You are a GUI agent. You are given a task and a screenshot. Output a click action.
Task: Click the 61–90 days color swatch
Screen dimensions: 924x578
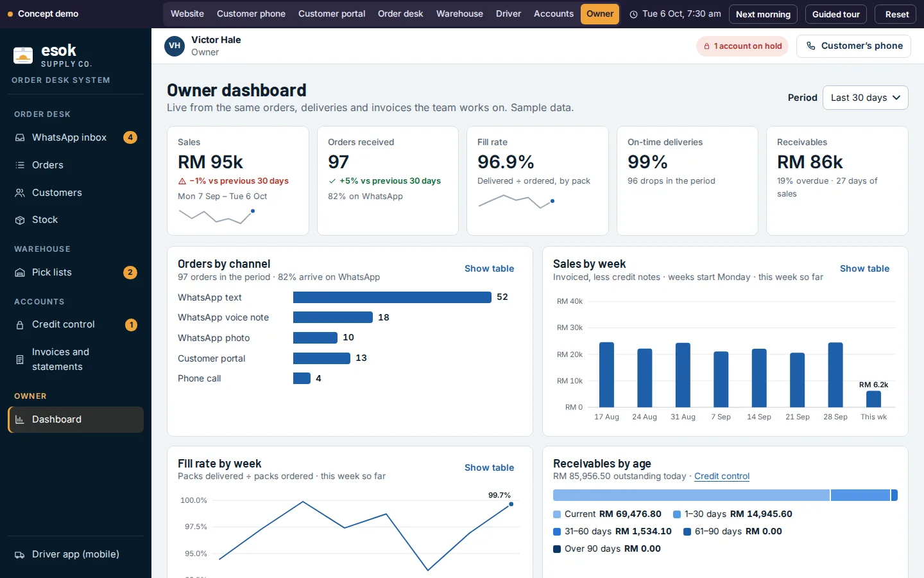click(687, 532)
